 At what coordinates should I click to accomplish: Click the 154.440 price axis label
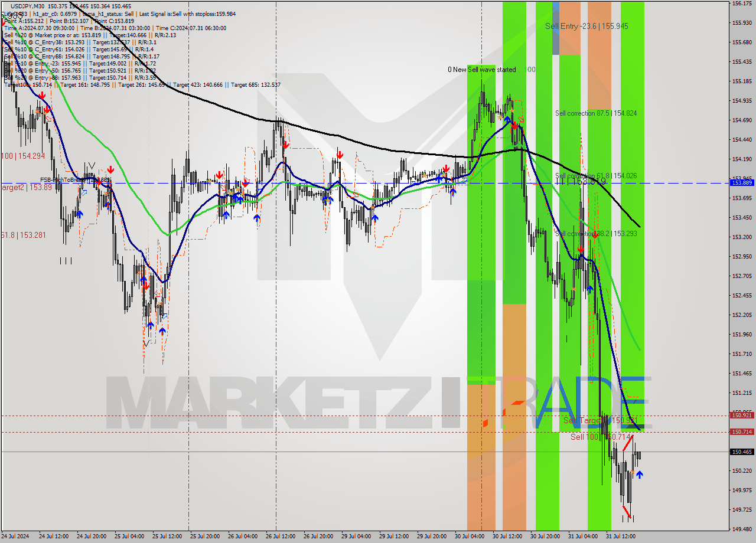[742, 140]
